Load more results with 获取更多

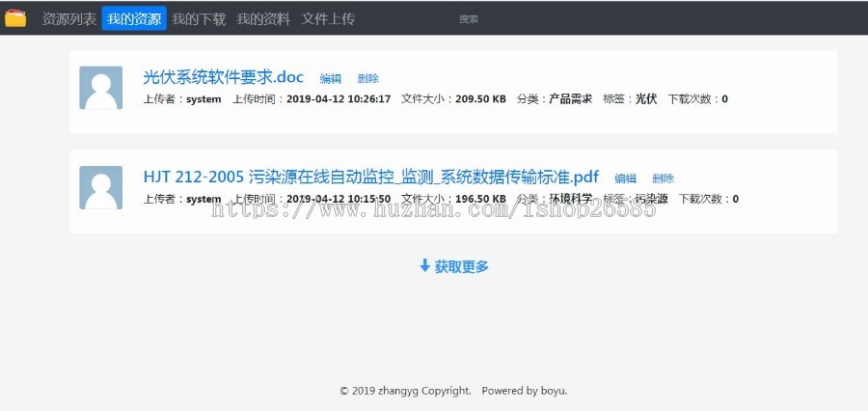pos(454,266)
